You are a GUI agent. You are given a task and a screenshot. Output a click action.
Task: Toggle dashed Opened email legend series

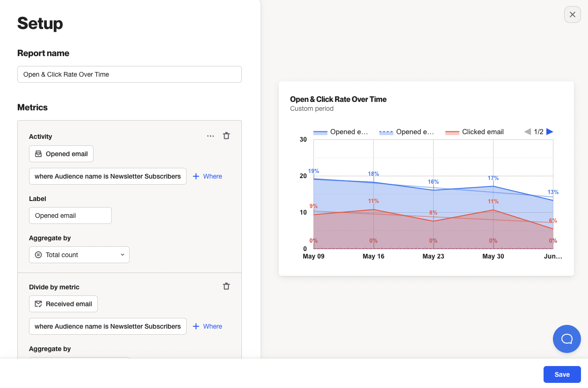coord(407,132)
